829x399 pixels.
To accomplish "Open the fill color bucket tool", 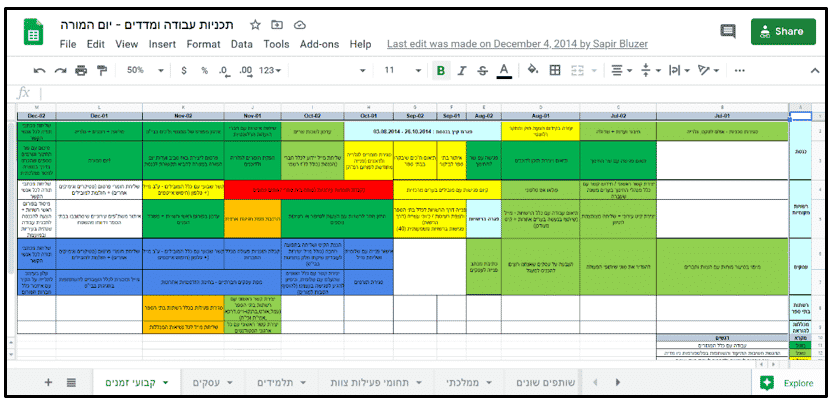I will tap(533, 70).
